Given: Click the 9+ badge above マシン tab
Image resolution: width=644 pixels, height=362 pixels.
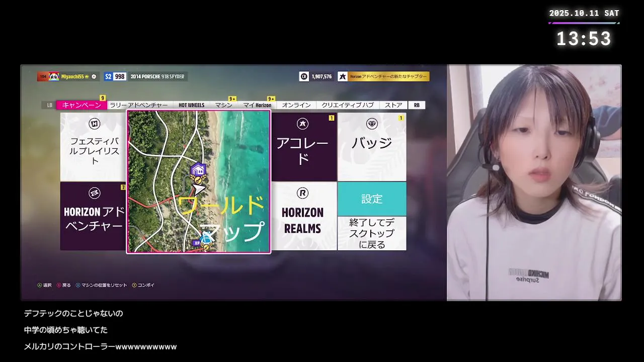Looking at the screenshot, I should [x=232, y=99].
